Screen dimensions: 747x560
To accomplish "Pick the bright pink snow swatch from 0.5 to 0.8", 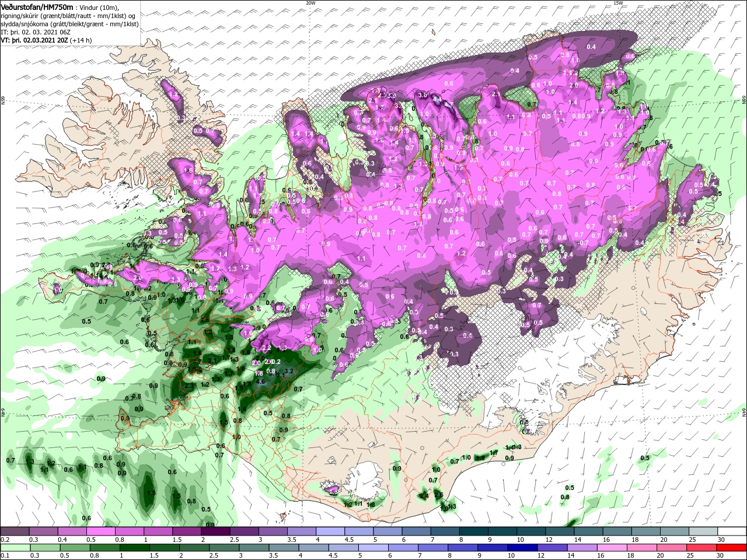I will pyautogui.click(x=100, y=531).
